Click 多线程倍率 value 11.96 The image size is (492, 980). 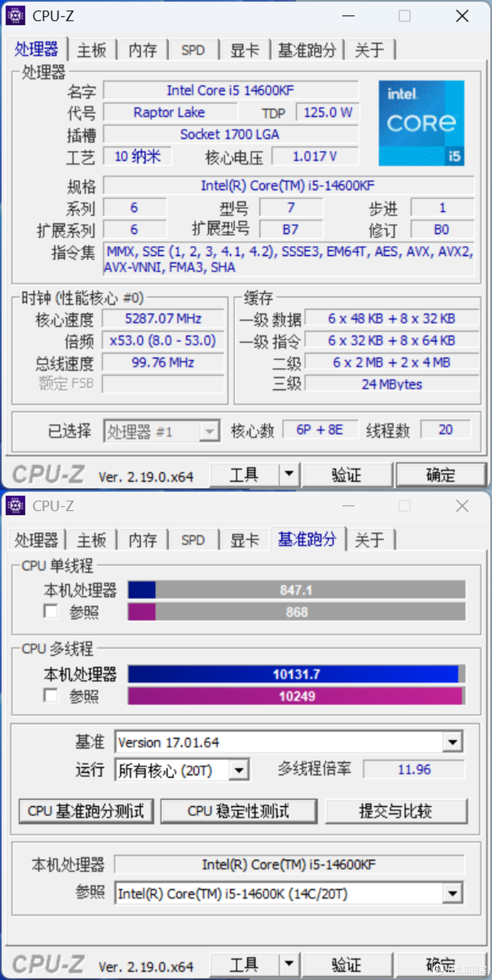pos(414,769)
